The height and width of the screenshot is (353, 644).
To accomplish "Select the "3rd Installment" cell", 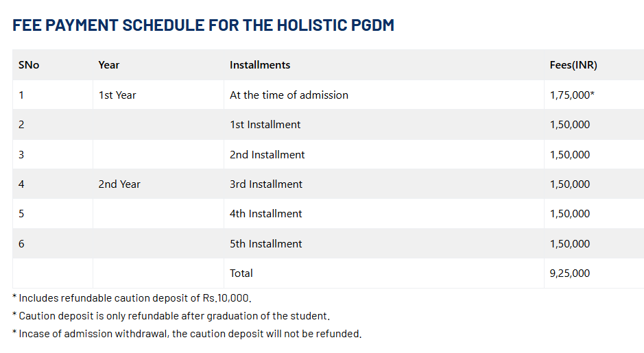I will click(x=266, y=184).
